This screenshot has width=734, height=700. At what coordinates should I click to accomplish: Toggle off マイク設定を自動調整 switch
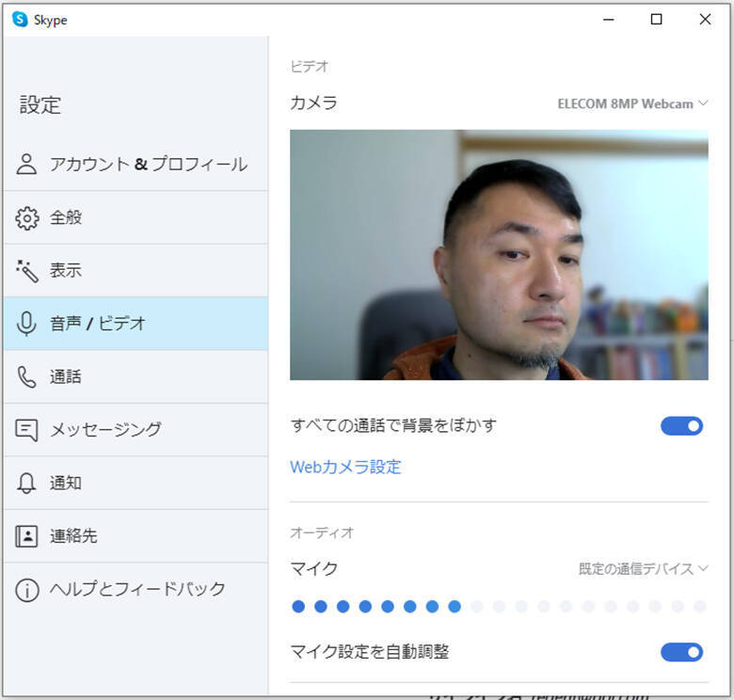coord(681,652)
